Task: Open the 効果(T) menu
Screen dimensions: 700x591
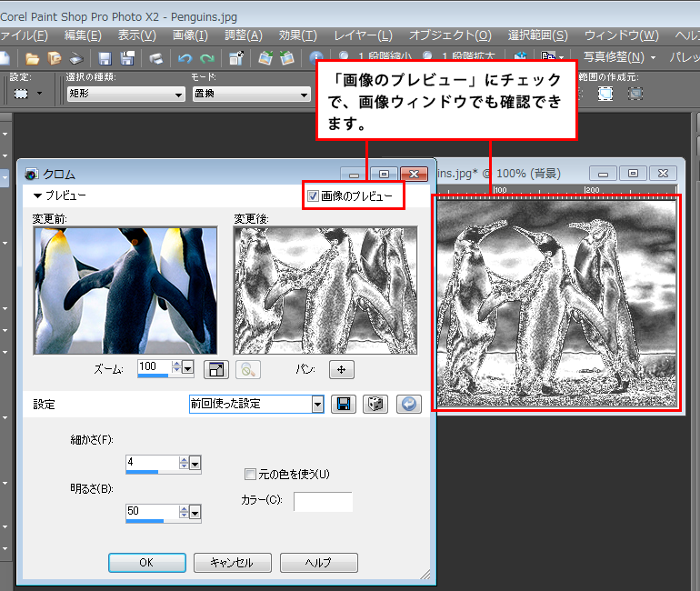Action: (298, 35)
